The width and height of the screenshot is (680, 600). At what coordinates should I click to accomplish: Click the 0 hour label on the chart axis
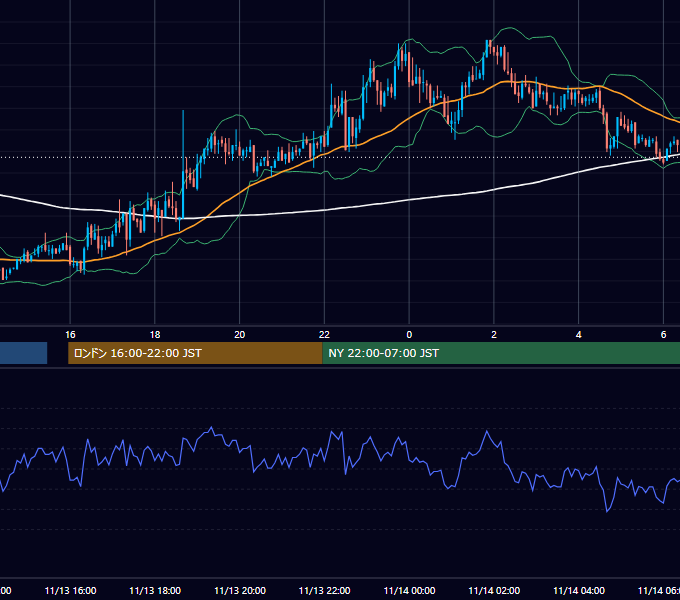pyautogui.click(x=409, y=335)
